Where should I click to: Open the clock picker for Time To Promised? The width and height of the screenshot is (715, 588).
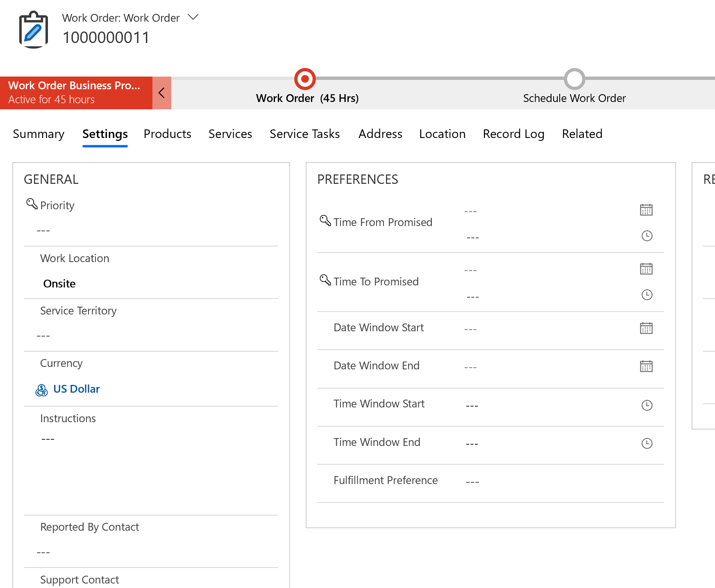tap(647, 295)
